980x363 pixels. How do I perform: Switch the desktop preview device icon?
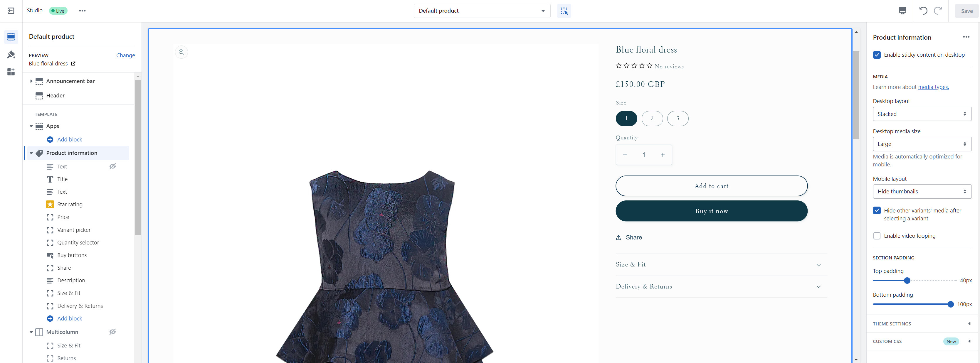point(902,11)
